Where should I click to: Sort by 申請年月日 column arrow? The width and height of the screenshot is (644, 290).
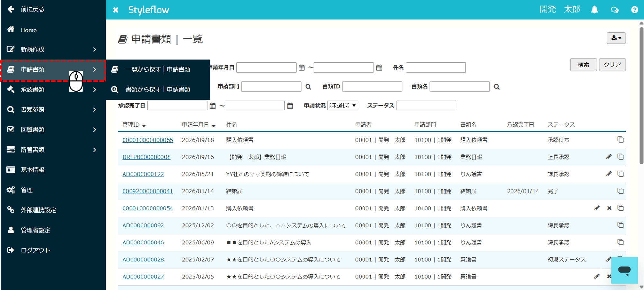[x=213, y=126]
